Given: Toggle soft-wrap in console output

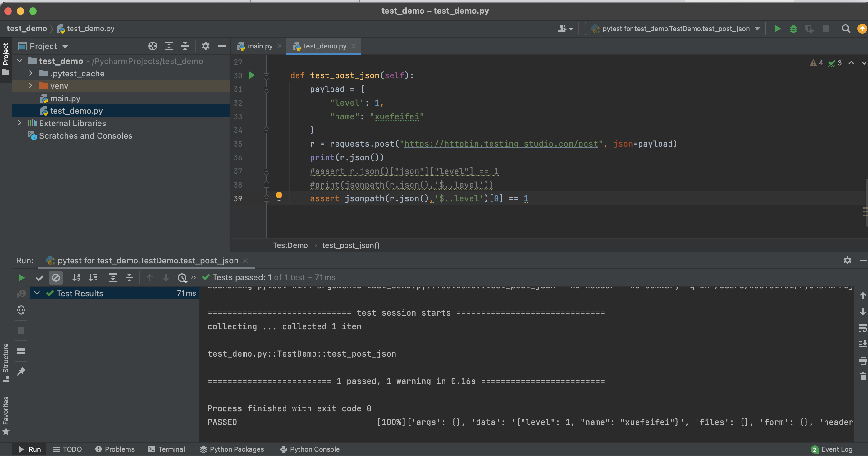Looking at the screenshot, I should (x=862, y=328).
